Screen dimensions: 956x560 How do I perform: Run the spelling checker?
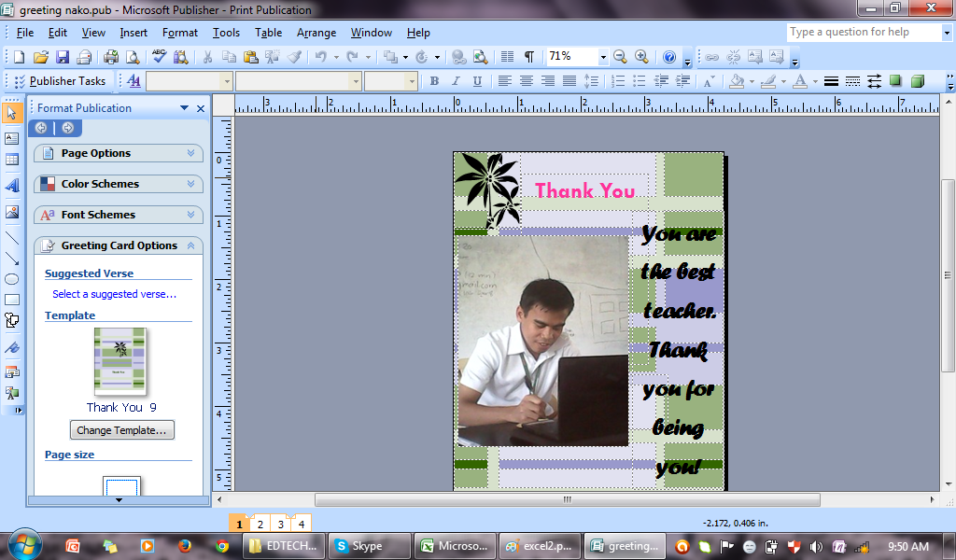[159, 56]
